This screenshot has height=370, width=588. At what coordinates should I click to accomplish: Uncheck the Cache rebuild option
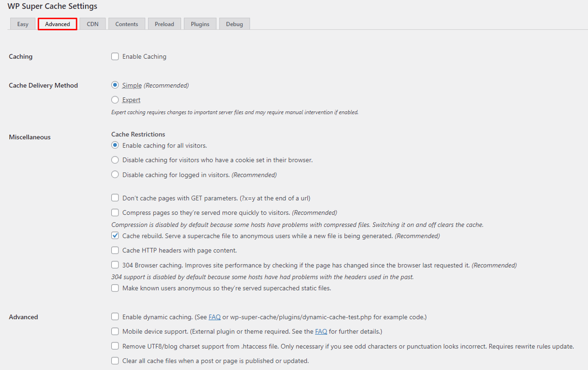coord(115,236)
